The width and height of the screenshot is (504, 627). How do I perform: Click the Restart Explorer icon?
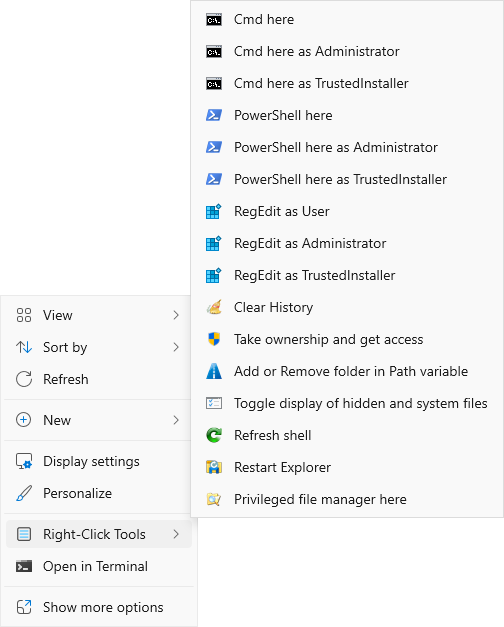[214, 467]
